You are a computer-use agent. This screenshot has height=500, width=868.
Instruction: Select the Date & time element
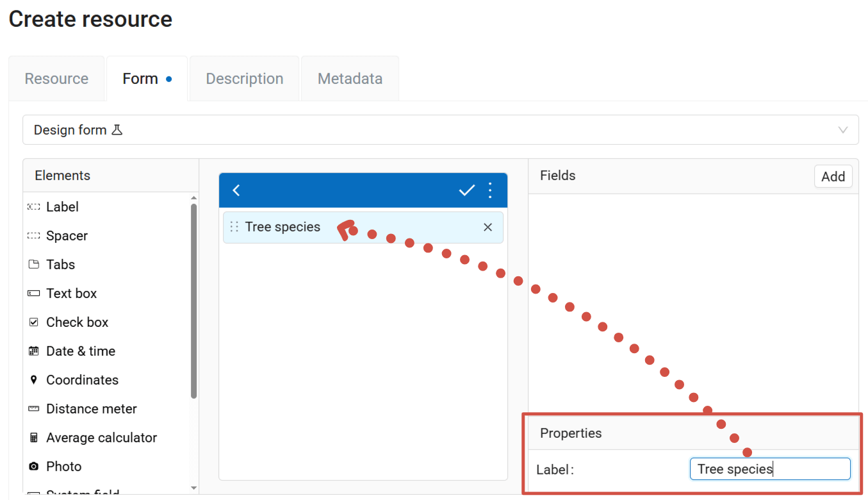point(80,351)
